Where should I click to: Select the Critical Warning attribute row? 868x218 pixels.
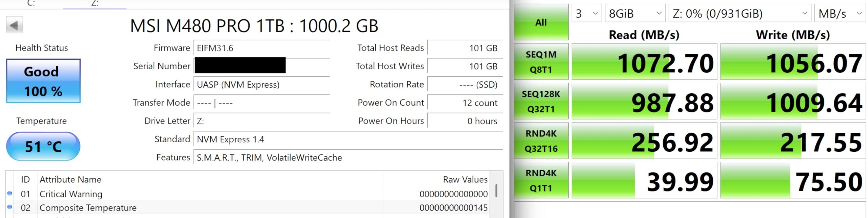click(248, 194)
